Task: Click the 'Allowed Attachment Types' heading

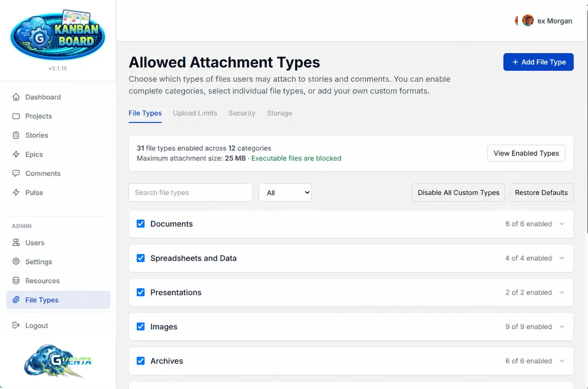Action: click(x=224, y=62)
